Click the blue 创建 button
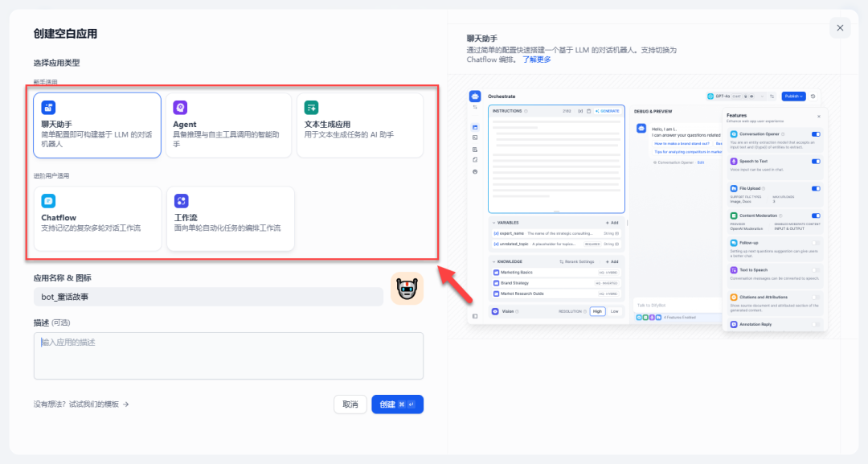 (x=398, y=404)
